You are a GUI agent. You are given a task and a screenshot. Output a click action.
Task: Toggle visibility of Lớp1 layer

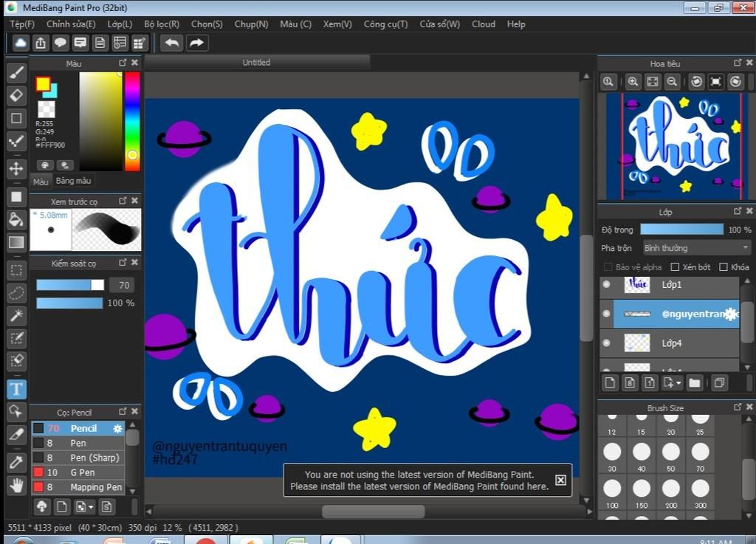tap(607, 284)
